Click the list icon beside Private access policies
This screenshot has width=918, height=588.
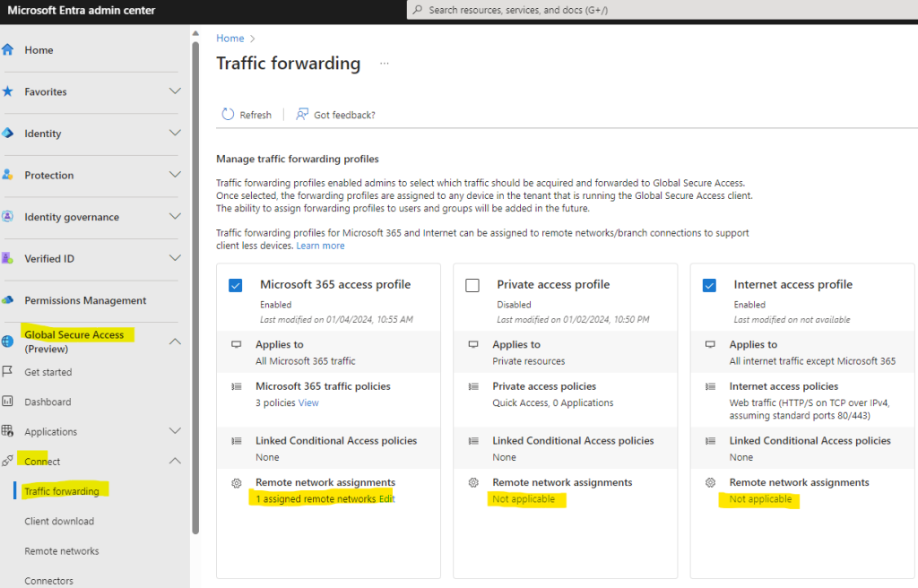point(473,386)
